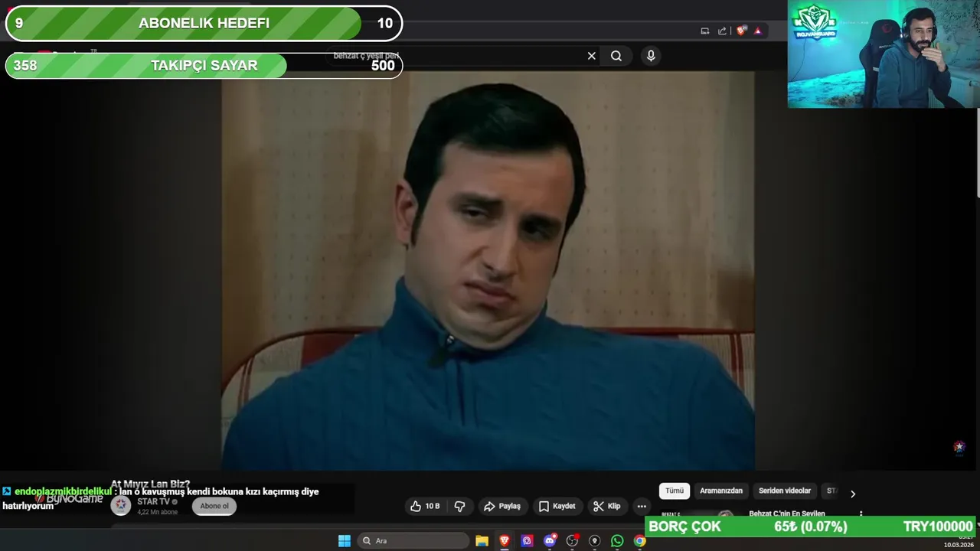Save the video with Kaydet button
This screenshot has width=980, height=551.
point(557,506)
